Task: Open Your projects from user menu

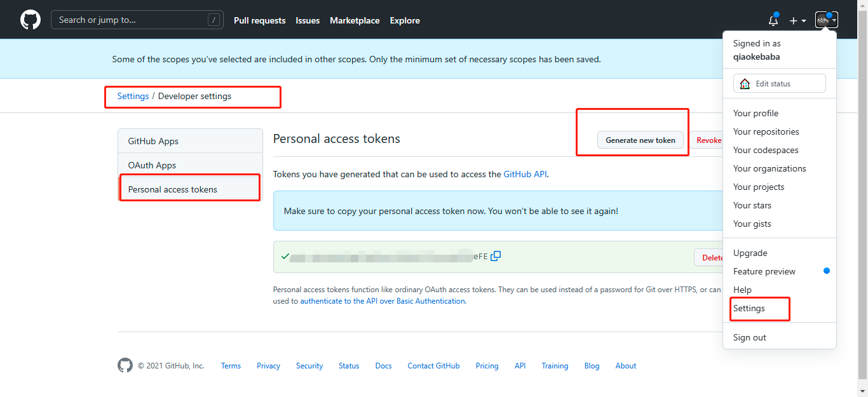Action: coord(780,187)
